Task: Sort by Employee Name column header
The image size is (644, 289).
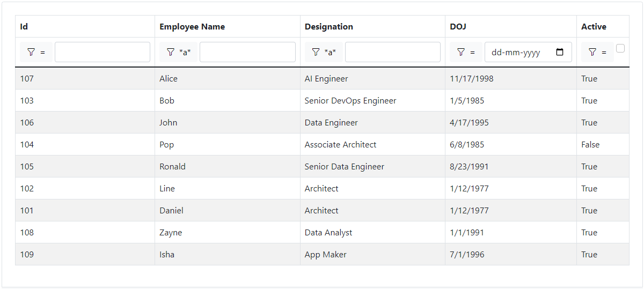Action: tap(192, 27)
